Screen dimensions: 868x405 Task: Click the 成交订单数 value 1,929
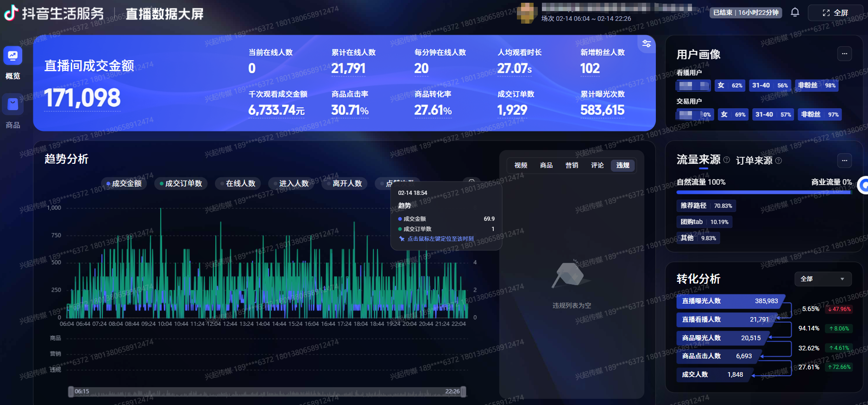pos(512,110)
